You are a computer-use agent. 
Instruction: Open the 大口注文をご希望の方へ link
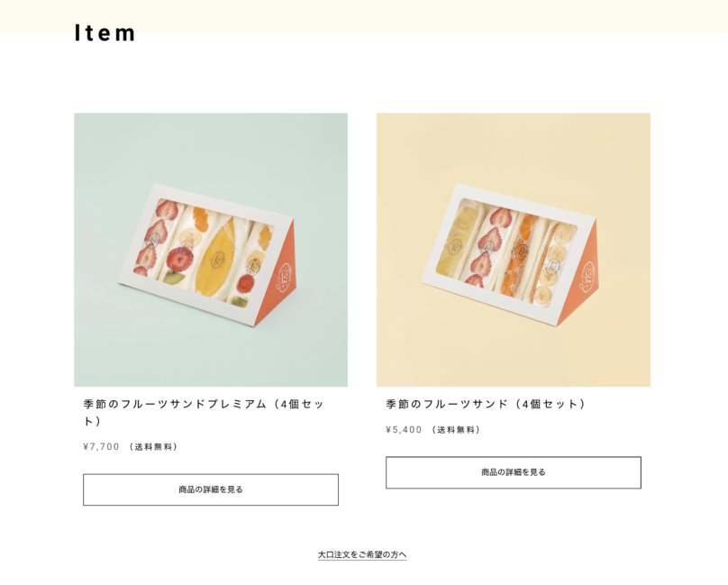coord(362,554)
